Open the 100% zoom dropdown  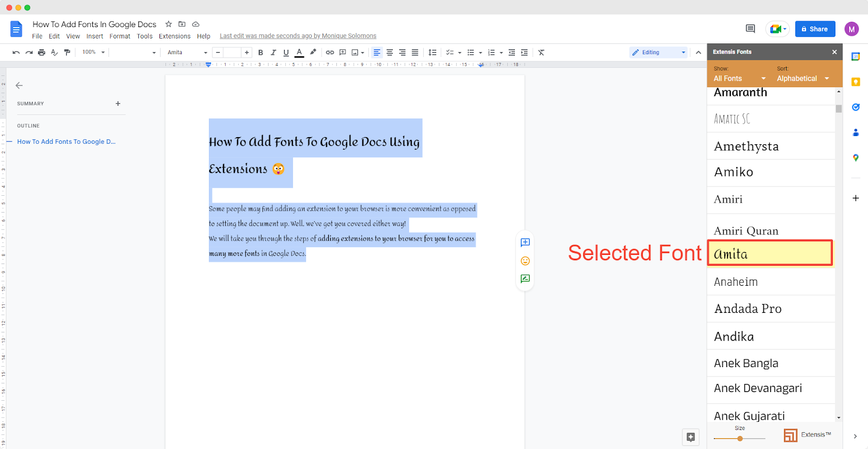(x=93, y=53)
